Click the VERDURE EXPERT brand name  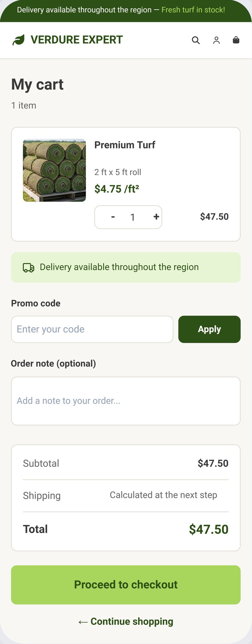77,40
